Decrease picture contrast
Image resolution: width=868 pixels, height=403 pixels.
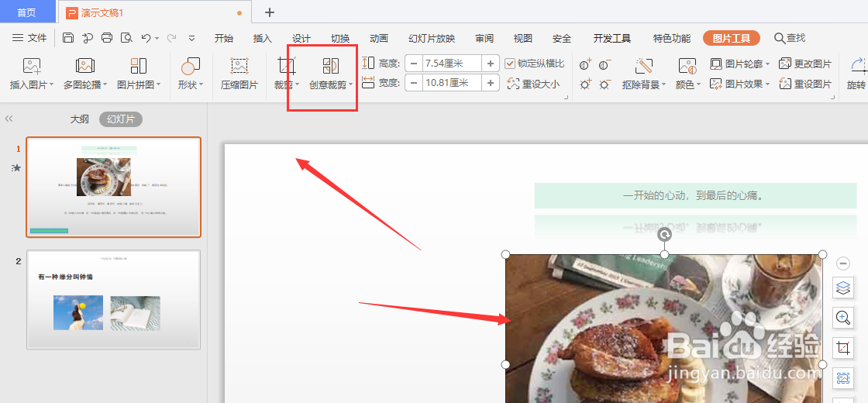click(x=604, y=64)
